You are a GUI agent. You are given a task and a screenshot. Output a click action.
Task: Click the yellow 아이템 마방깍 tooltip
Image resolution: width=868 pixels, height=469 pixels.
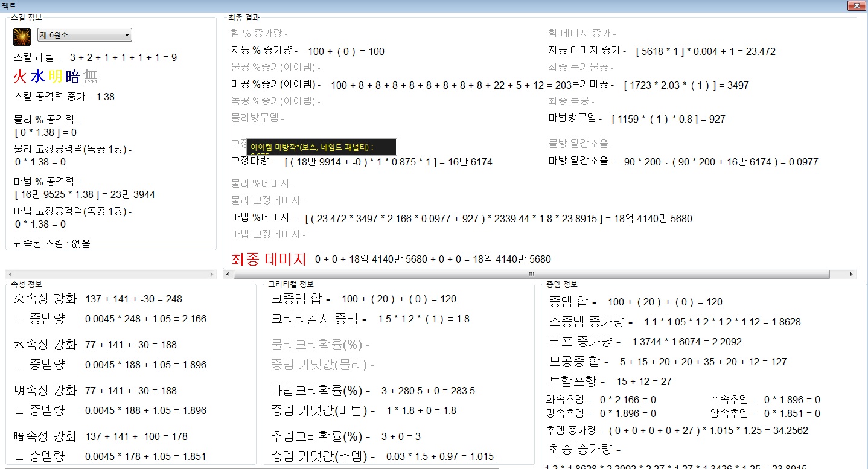point(321,147)
